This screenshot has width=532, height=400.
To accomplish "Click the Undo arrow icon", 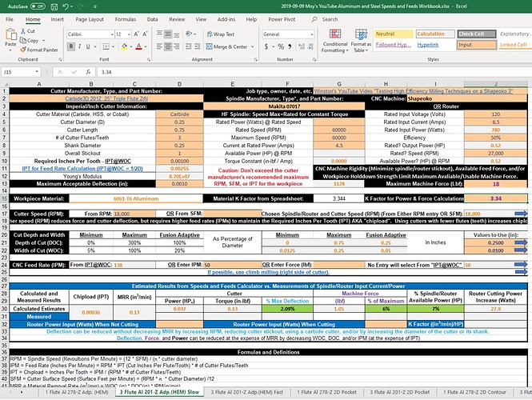I will (65, 6).
